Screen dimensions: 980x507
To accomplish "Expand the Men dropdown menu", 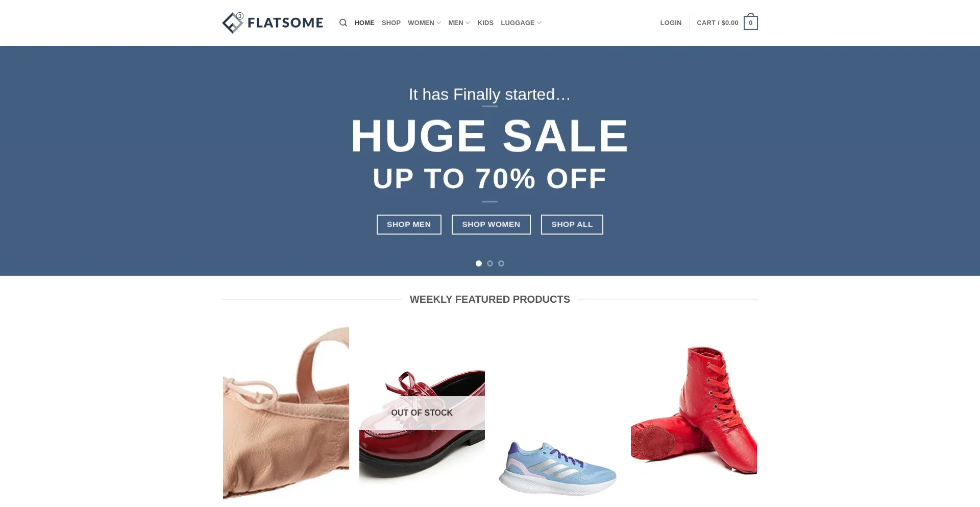I will [x=459, y=23].
